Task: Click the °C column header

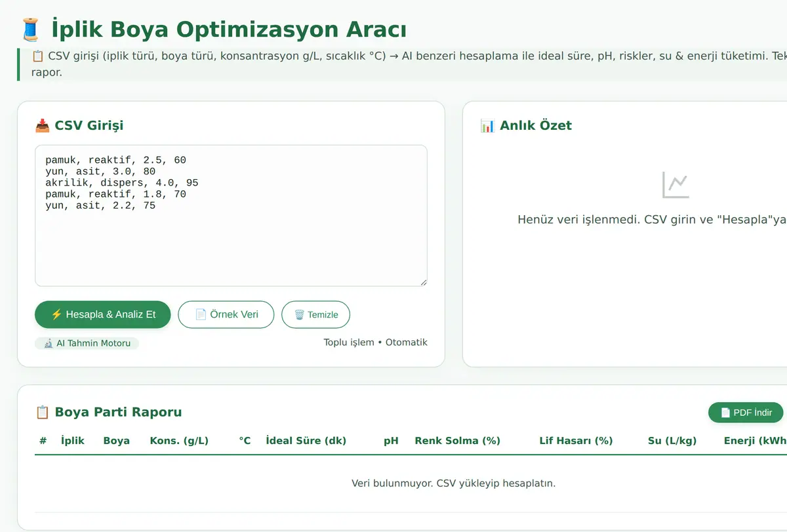Action: click(245, 440)
